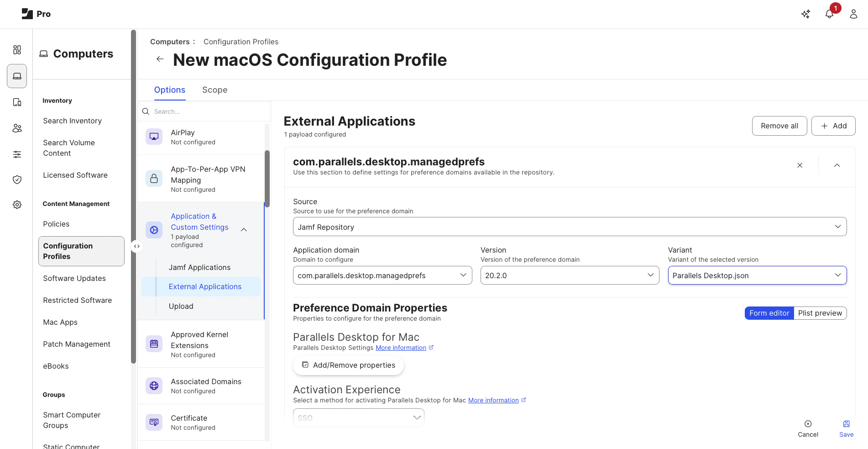Select the AirPlay payload icon
Image resolution: width=868 pixels, height=449 pixels.
154,136
